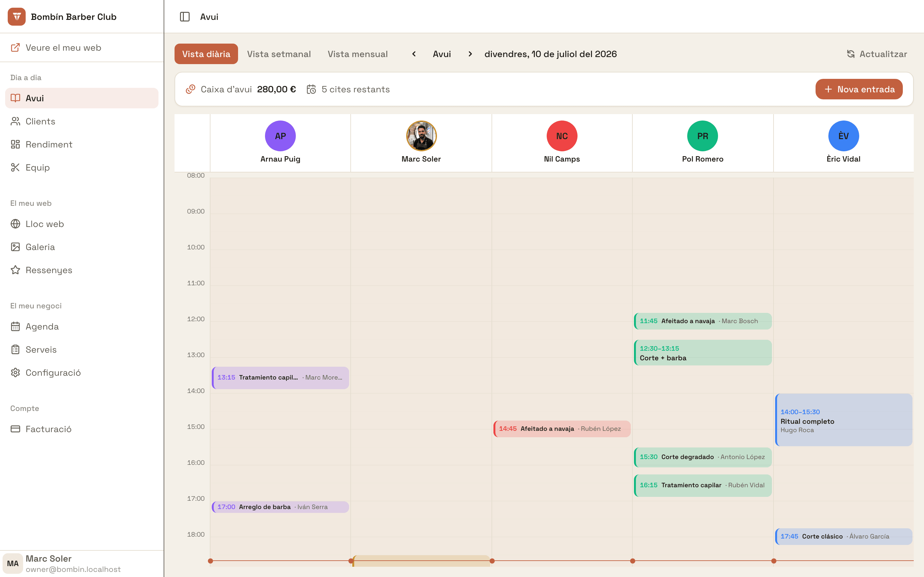924x577 pixels.
Task: Switch to Vista mensual tab
Action: 357,54
